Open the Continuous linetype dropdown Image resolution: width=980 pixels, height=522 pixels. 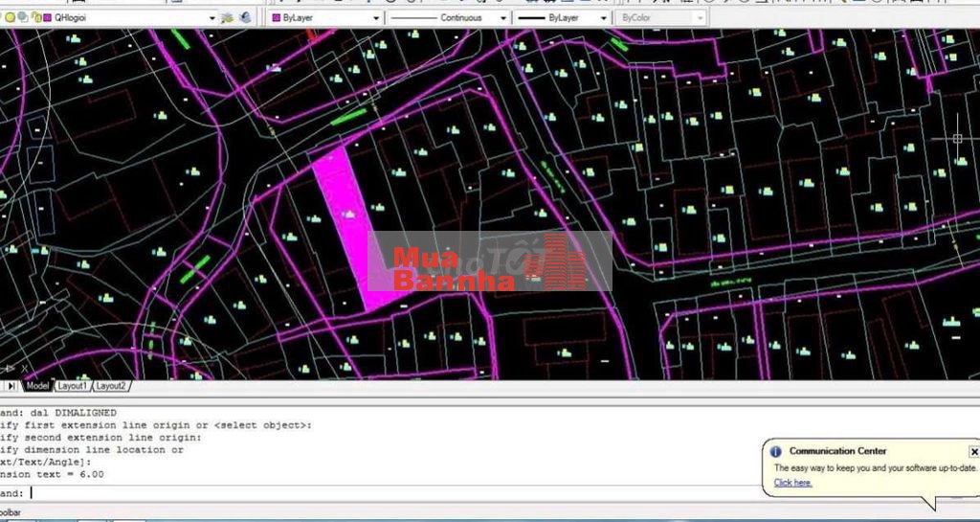(503, 17)
